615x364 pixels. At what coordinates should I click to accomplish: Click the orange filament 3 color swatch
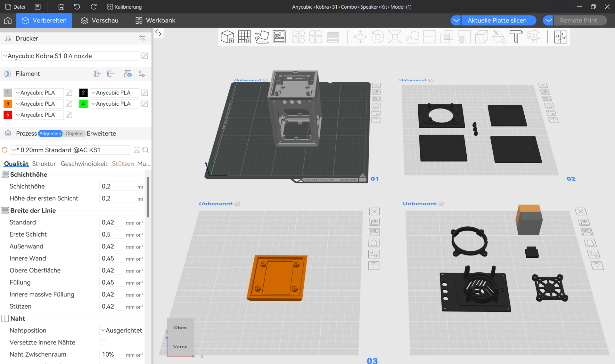coord(8,104)
